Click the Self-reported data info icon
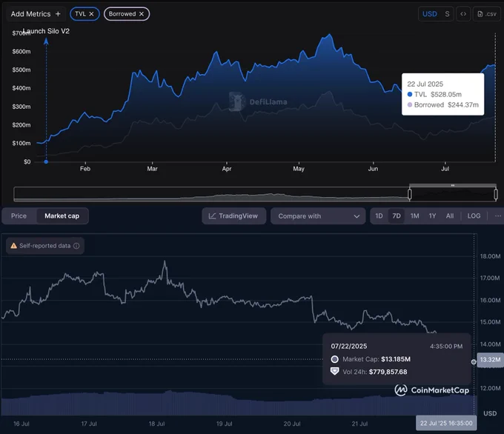Viewport: 504px width, 434px height. 76,246
